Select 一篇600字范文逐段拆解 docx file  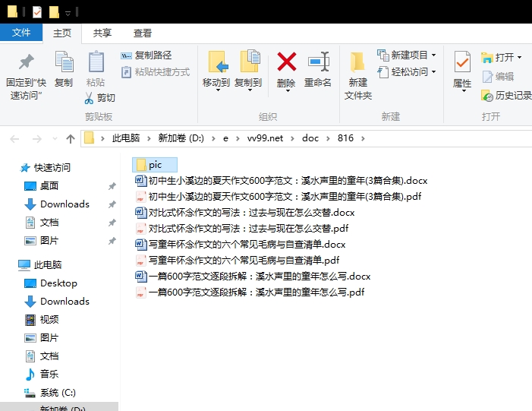pos(253,276)
